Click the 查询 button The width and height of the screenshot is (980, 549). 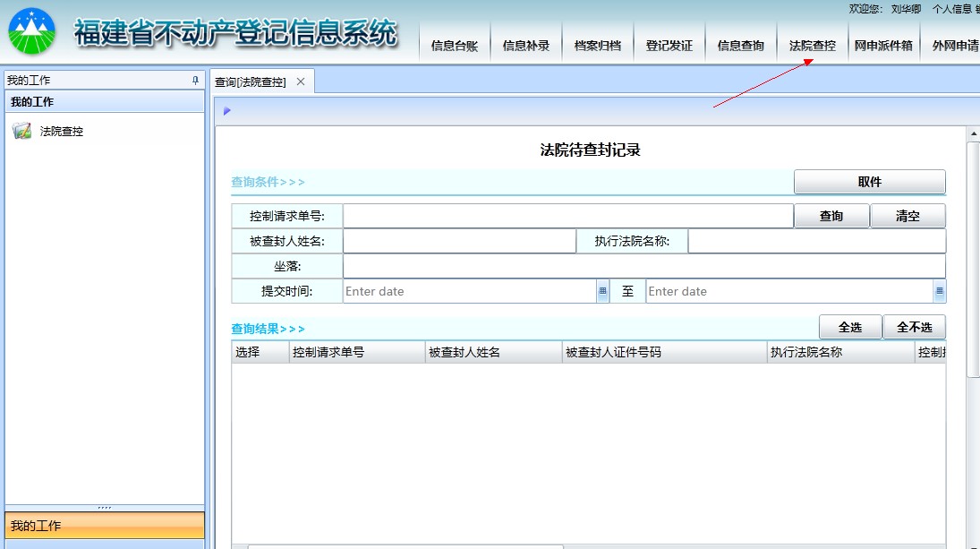point(831,216)
